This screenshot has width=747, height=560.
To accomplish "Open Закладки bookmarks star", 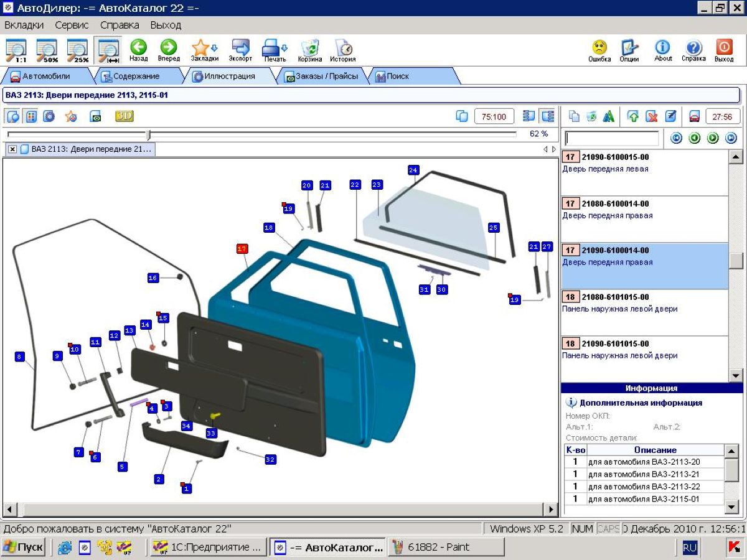I will 201,50.
